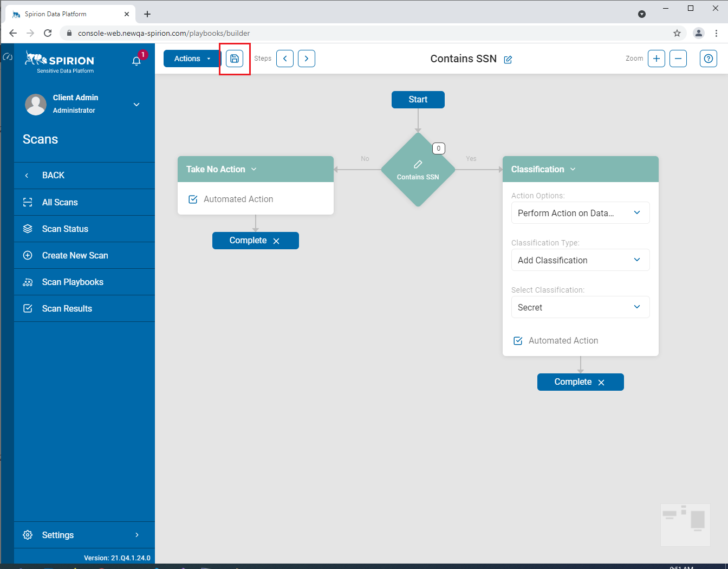Click the dashboard gauge icon

pos(8,57)
